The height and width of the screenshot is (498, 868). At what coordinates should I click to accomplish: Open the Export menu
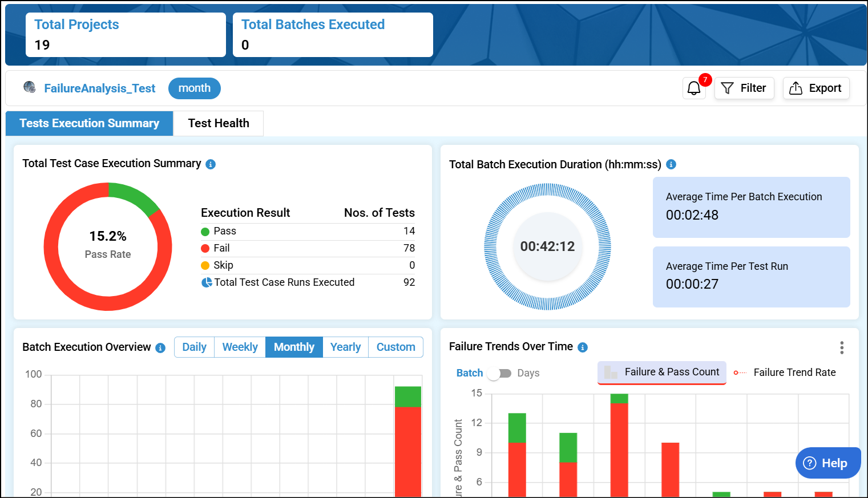coord(816,88)
